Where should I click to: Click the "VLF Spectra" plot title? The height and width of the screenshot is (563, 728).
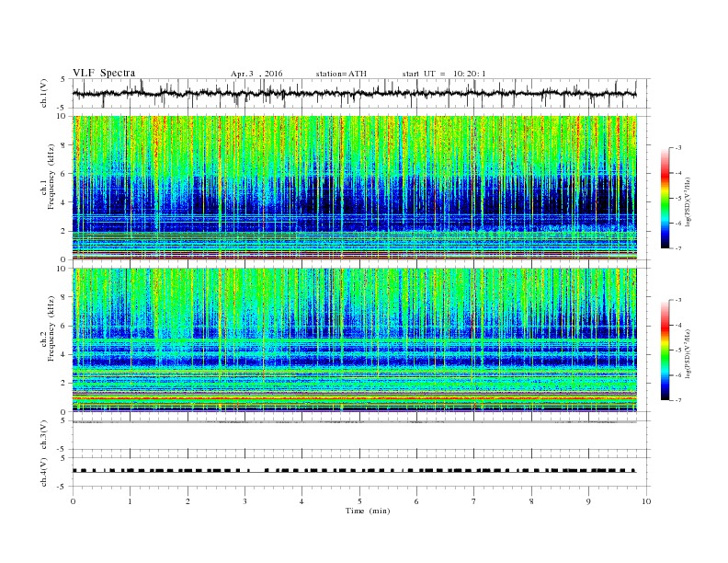click(104, 73)
